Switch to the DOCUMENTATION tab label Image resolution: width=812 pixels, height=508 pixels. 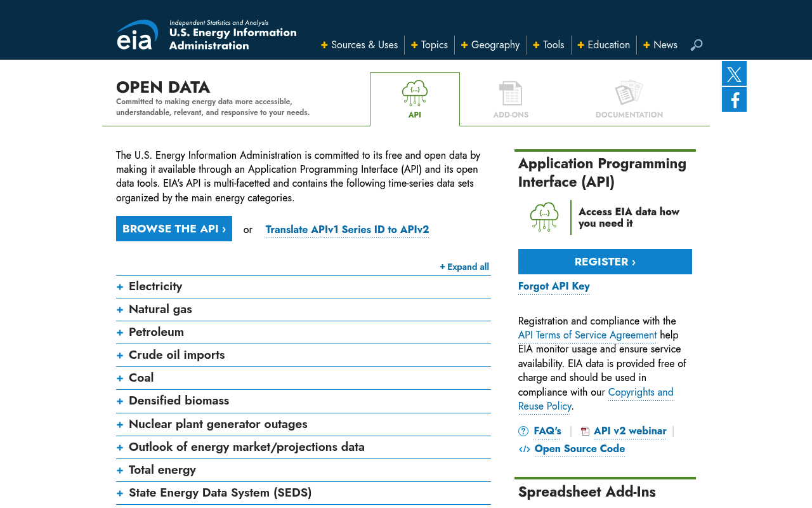(629, 115)
